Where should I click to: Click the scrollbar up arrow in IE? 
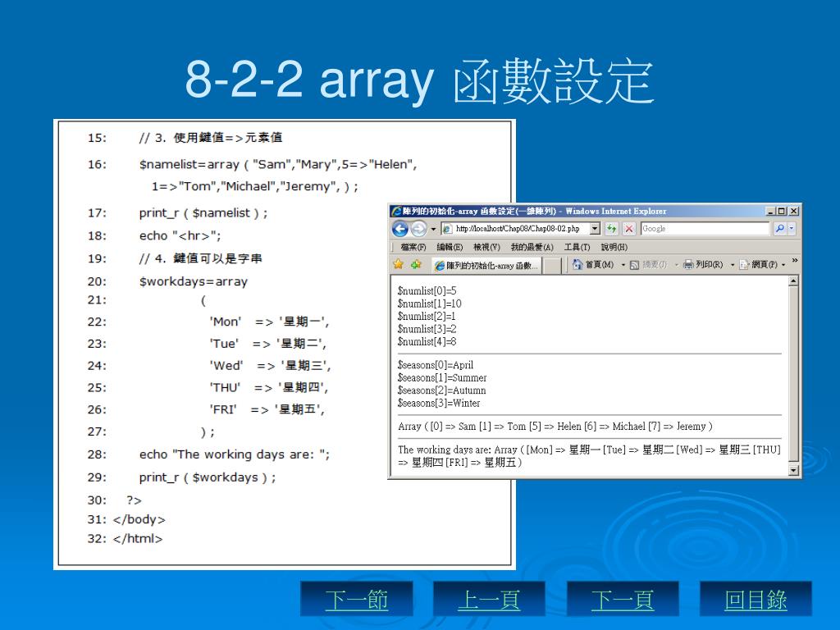tap(793, 281)
